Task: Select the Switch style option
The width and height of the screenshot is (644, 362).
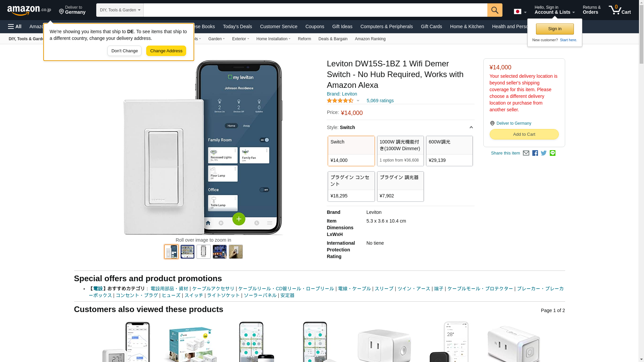Action: (x=351, y=151)
